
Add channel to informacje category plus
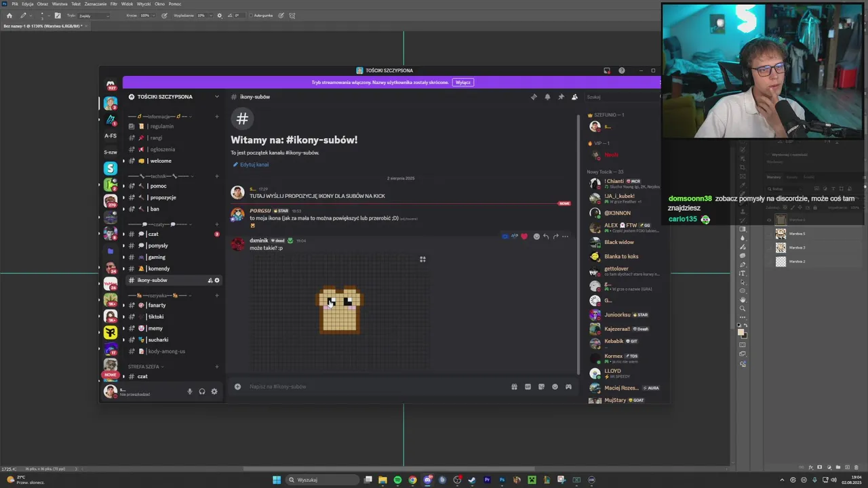217,117
